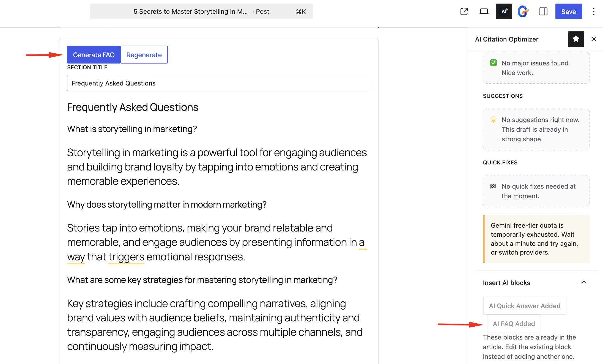Viewport: 603px width, 364px height.
Task: Click the Regenerate button
Action: tap(144, 55)
